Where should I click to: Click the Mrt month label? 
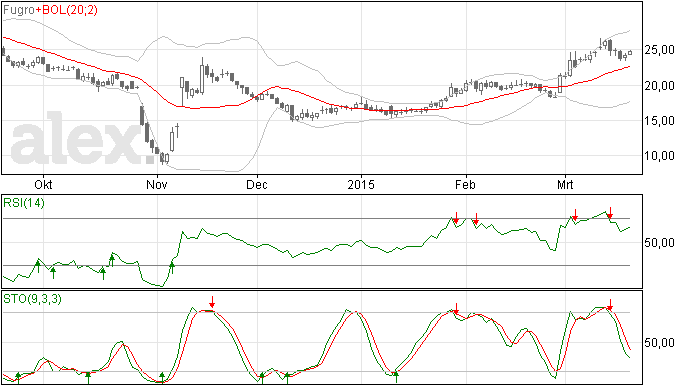[565, 184]
